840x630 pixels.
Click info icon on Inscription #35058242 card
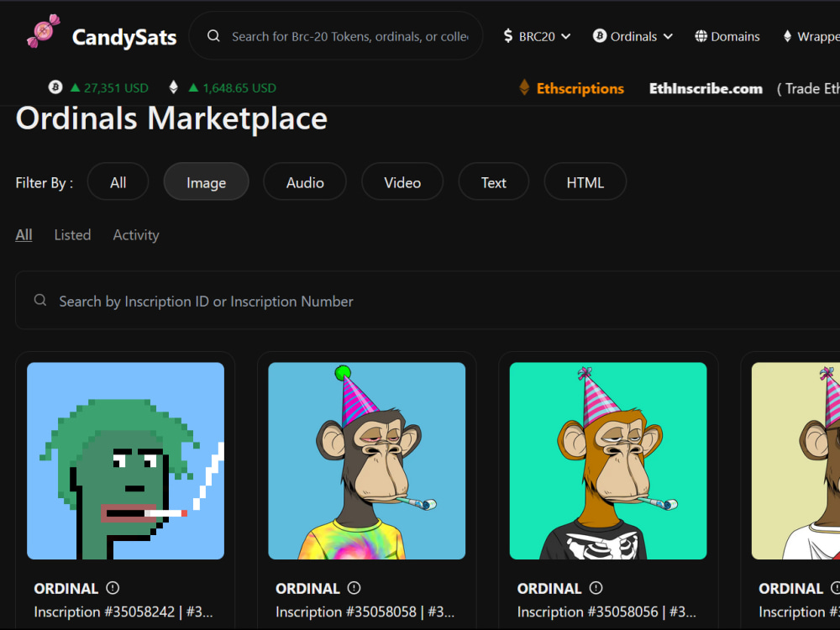pos(113,588)
